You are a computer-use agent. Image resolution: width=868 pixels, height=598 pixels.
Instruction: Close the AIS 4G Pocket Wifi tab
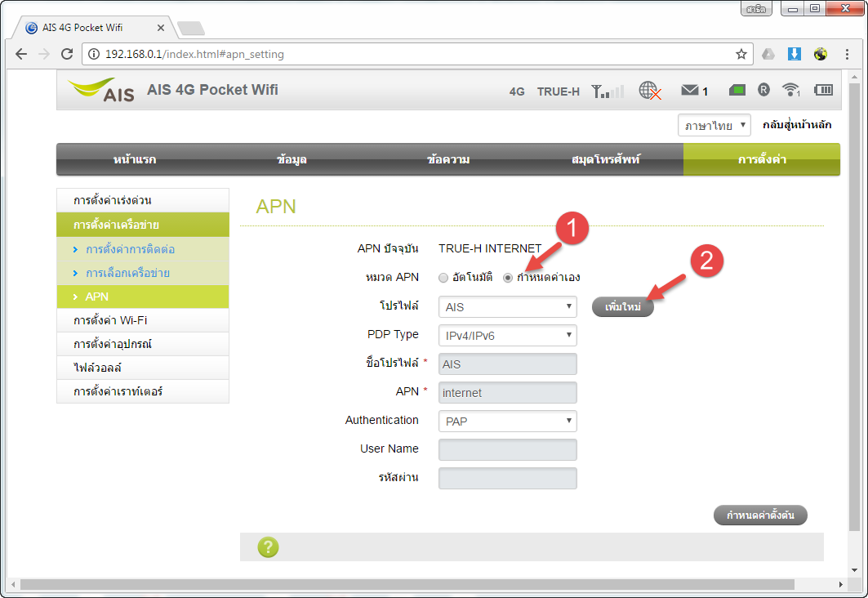(161, 28)
